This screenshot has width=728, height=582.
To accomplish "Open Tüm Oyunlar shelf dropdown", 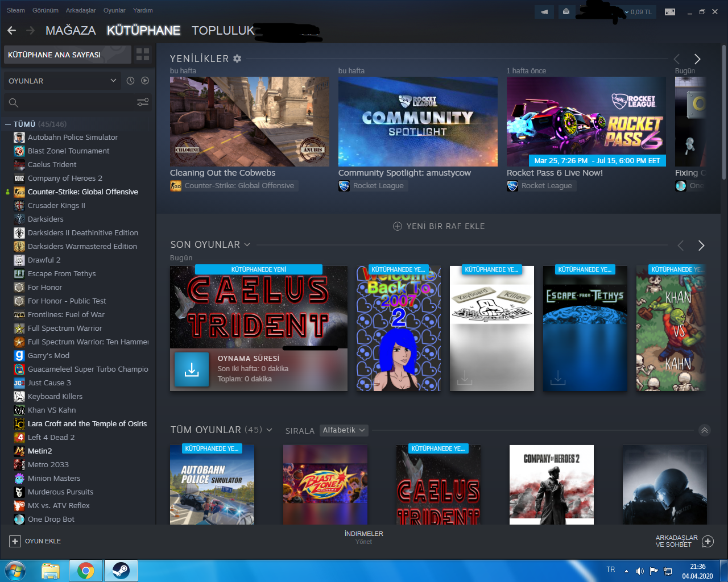I will pyautogui.click(x=269, y=430).
